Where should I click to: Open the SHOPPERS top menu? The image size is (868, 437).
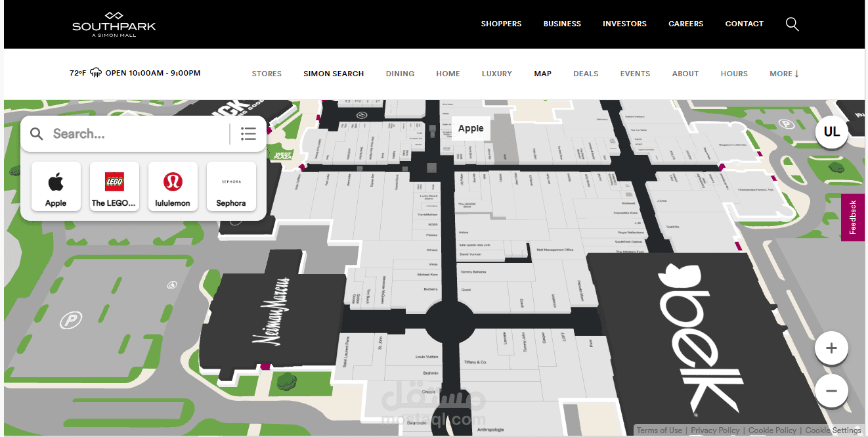(501, 24)
